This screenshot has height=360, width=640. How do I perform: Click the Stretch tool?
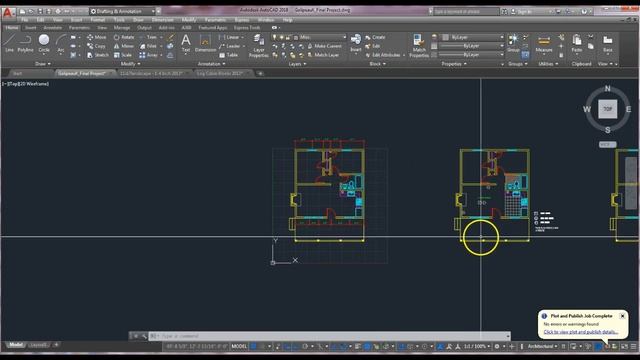coord(98,55)
